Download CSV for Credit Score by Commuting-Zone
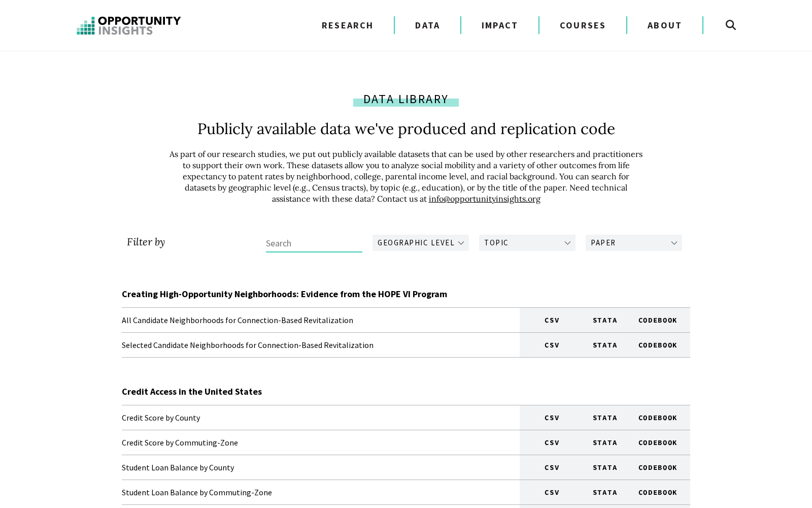 [552, 442]
